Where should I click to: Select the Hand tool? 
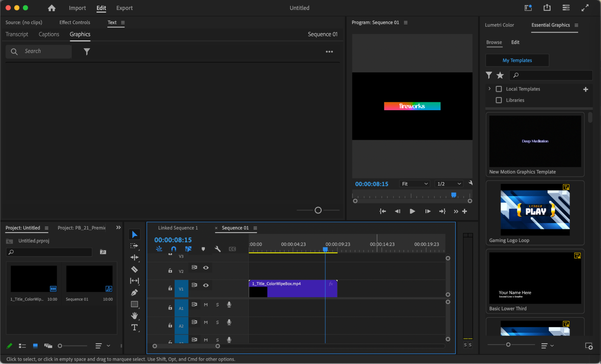coord(134,316)
